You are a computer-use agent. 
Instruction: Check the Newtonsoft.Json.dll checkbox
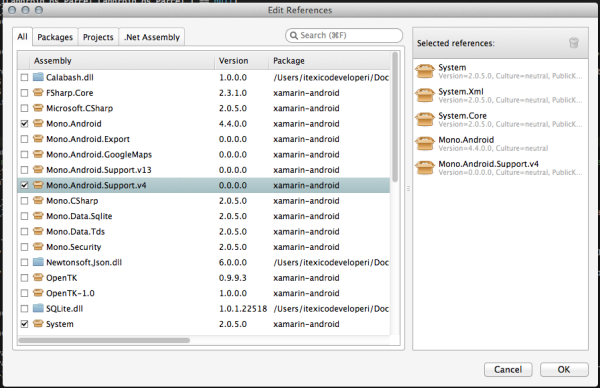(x=24, y=262)
